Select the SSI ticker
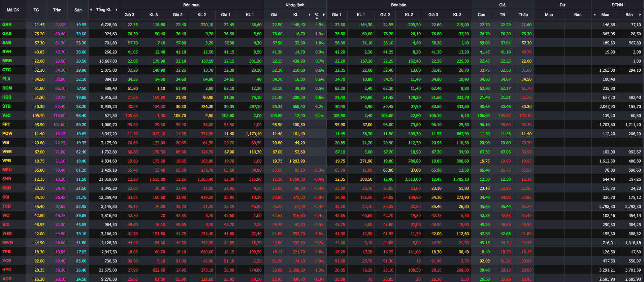 [6, 197]
